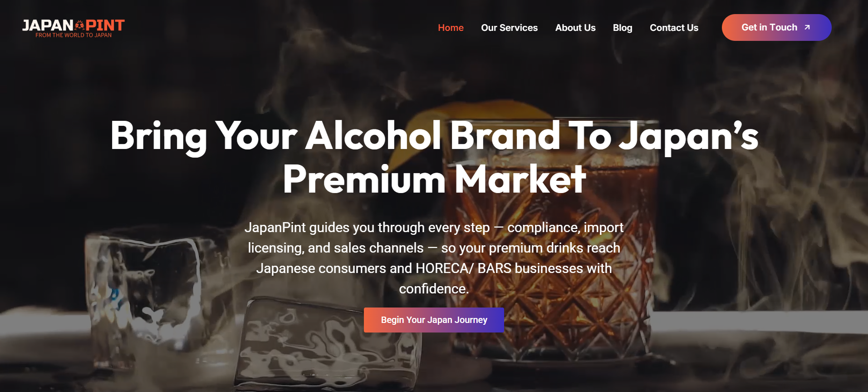Click the 'From the World to Japan' tagline
This screenshot has width=868, height=392.
[x=74, y=35]
